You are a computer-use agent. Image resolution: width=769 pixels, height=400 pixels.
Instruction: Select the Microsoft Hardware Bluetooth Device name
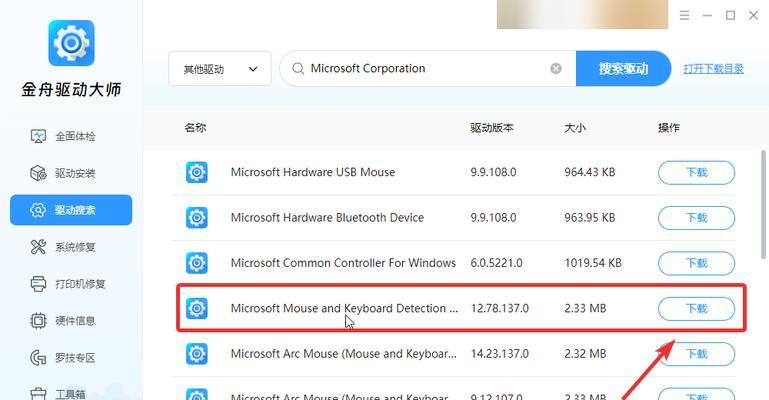[x=327, y=218]
